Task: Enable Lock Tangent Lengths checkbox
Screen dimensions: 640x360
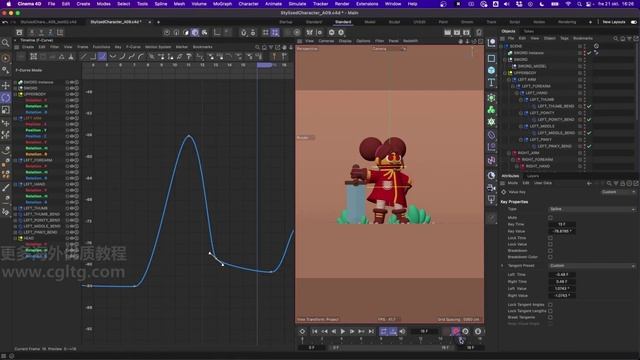Action: pyautogui.click(x=550, y=311)
